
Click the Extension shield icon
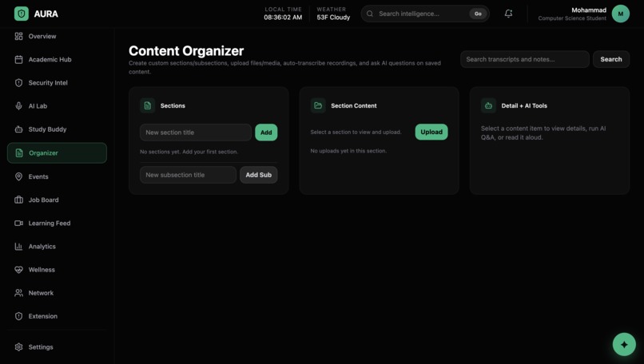click(x=18, y=316)
